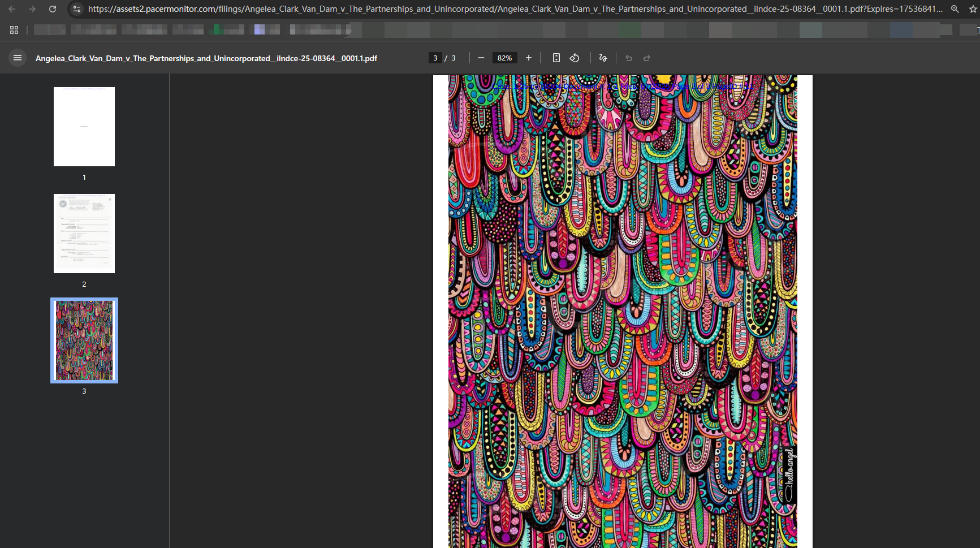Open the site information icon beside the URL

77,9
